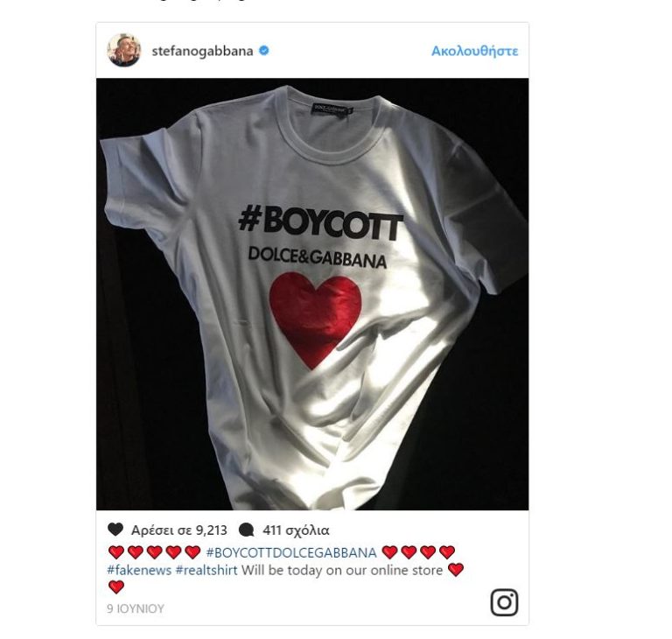Click the comment speech bubble icon

pos(246,530)
